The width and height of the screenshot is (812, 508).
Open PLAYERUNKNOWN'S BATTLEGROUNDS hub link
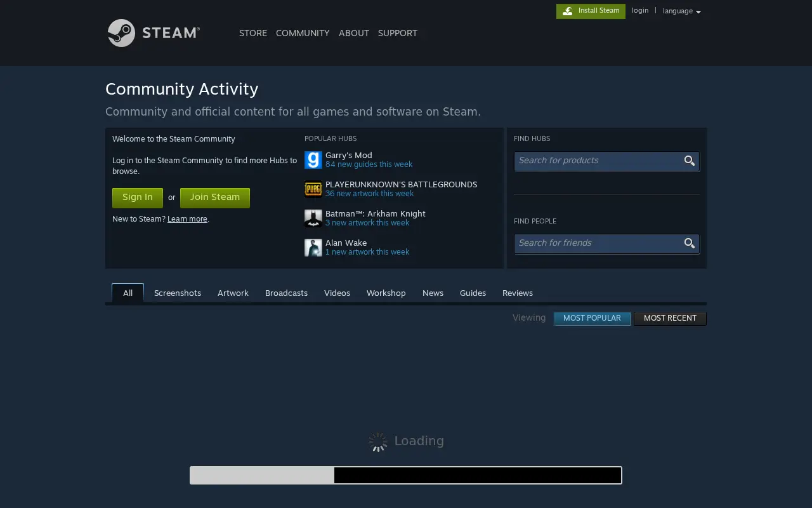click(x=401, y=185)
